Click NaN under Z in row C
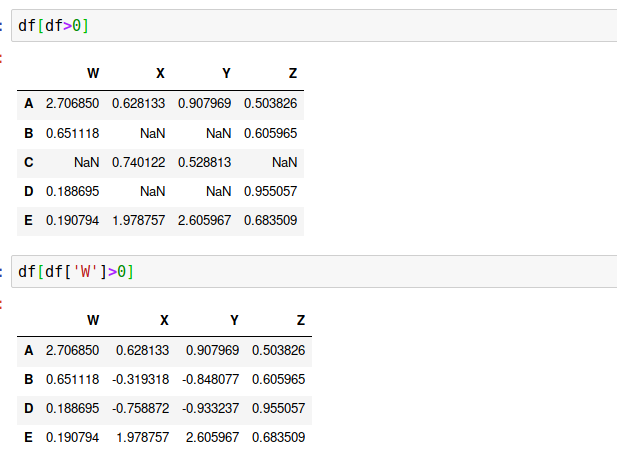The width and height of the screenshot is (617, 467). coord(285,162)
